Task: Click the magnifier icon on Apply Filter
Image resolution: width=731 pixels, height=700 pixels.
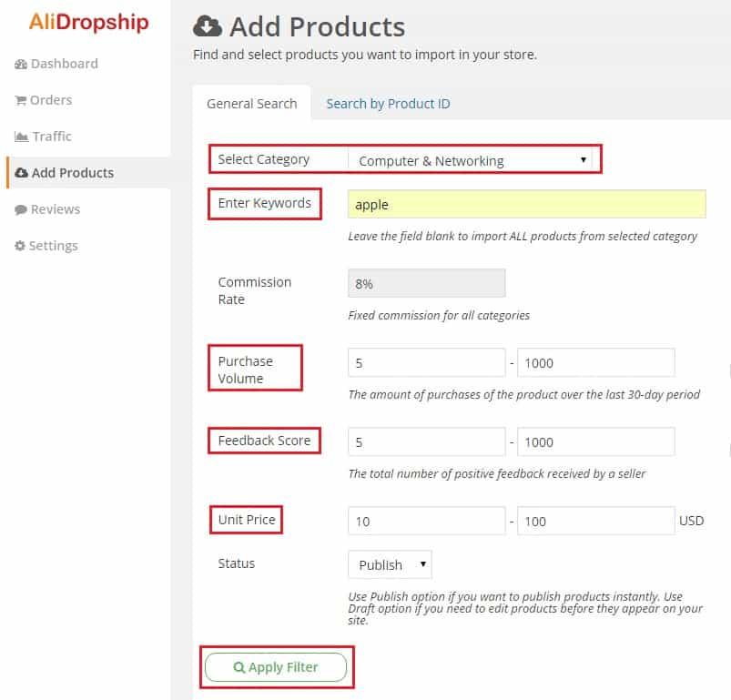Action: pyautogui.click(x=239, y=667)
